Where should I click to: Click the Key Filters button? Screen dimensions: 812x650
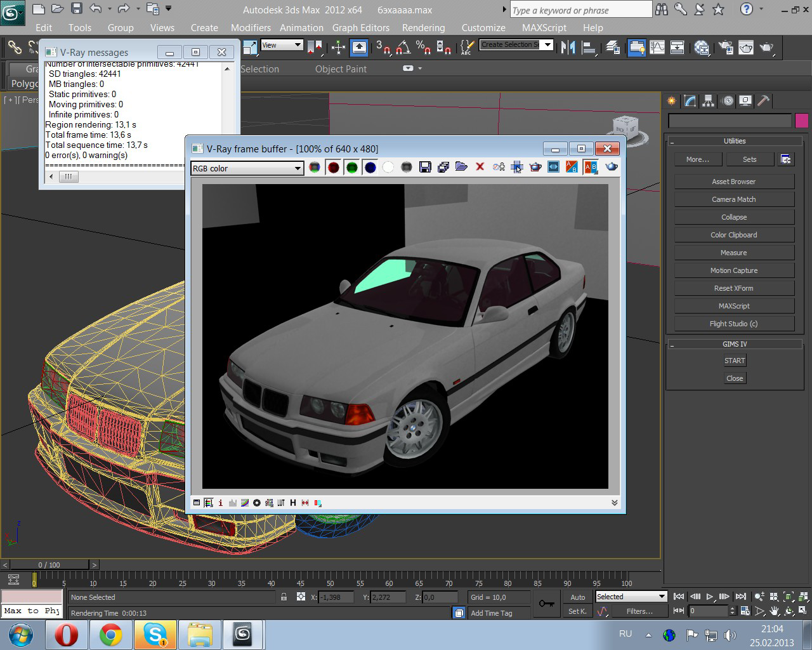pyautogui.click(x=639, y=611)
